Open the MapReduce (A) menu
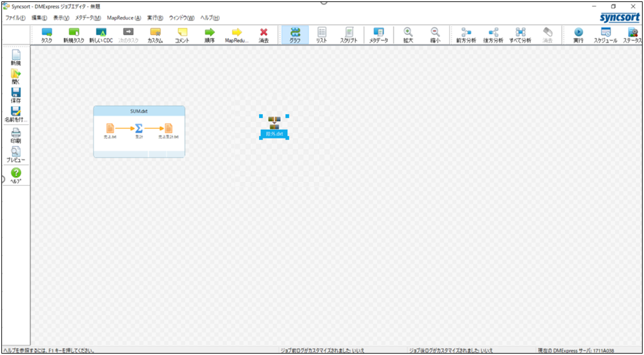 (124, 18)
